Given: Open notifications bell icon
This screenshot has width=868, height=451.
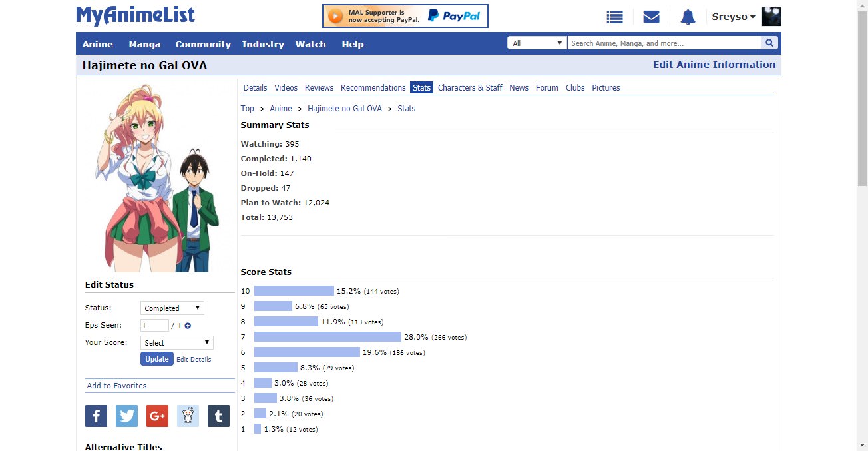Looking at the screenshot, I should [x=688, y=17].
